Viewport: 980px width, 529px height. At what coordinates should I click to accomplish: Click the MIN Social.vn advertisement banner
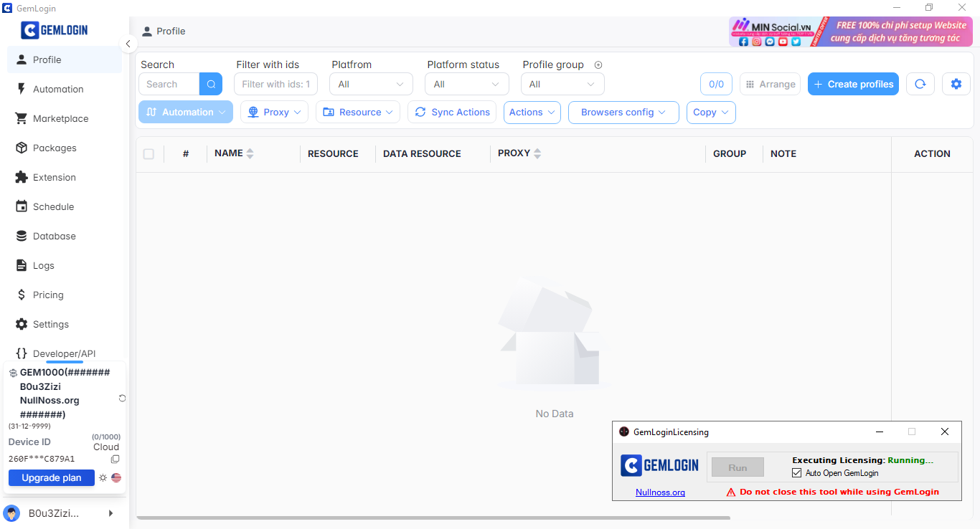(850, 32)
